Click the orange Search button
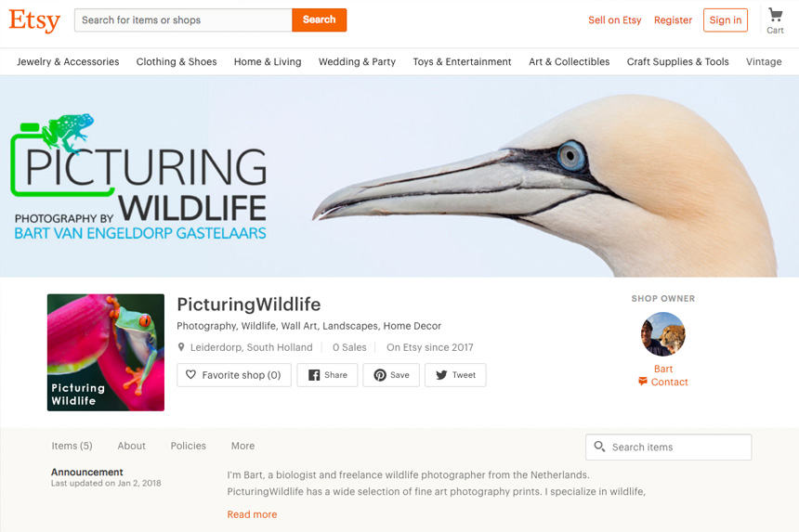 pyautogui.click(x=319, y=19)
